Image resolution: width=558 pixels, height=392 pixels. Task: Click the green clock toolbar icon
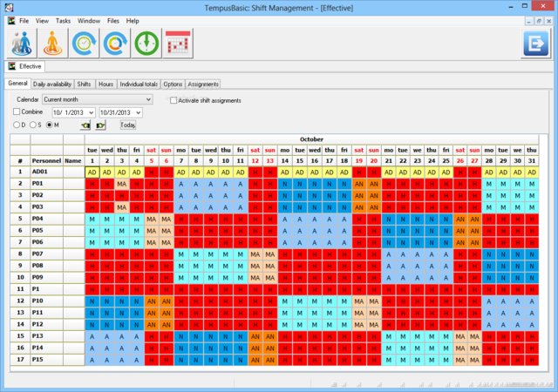click(146, 44)
